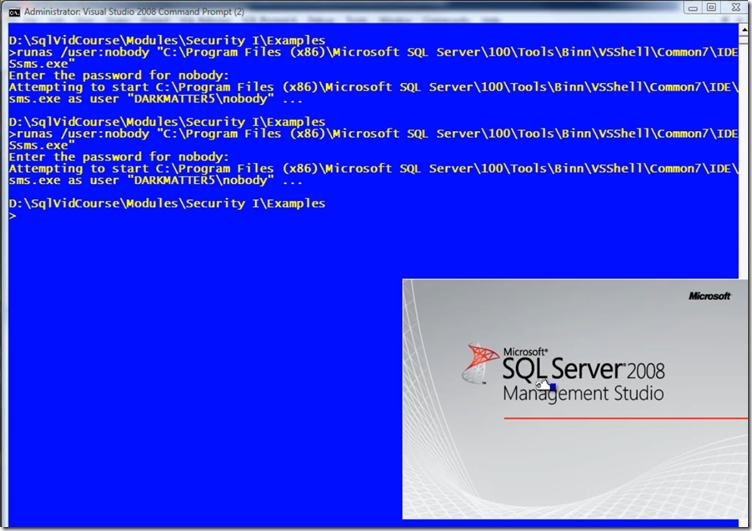Click the Microsoft wordmark on the splash screen
752x531 pixels.
point(709,296)
